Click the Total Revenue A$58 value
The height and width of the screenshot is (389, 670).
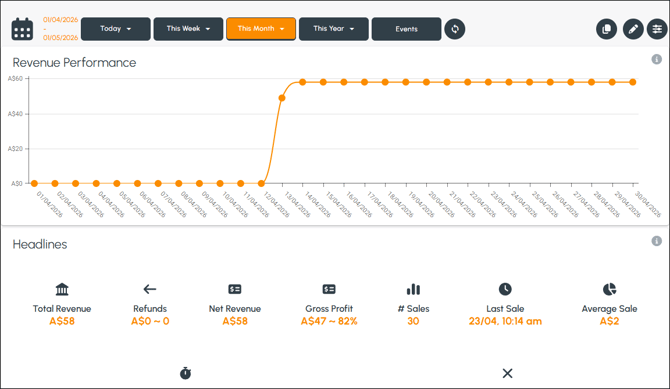pyautogui.click(x=62, y=321)
